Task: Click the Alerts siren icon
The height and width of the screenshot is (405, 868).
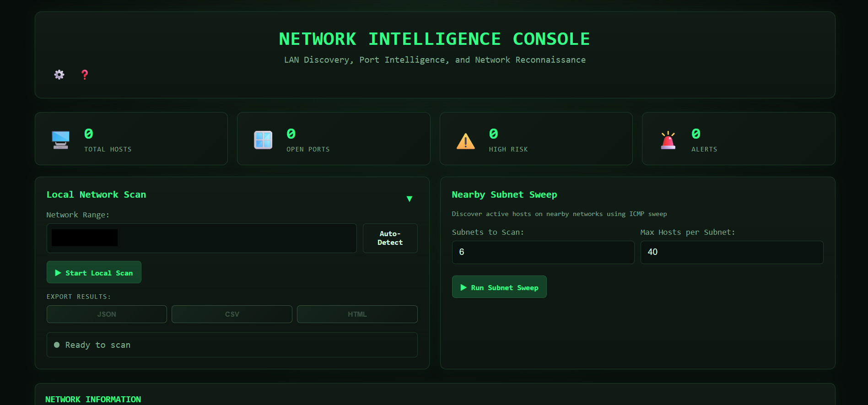Action: (668, 140)
